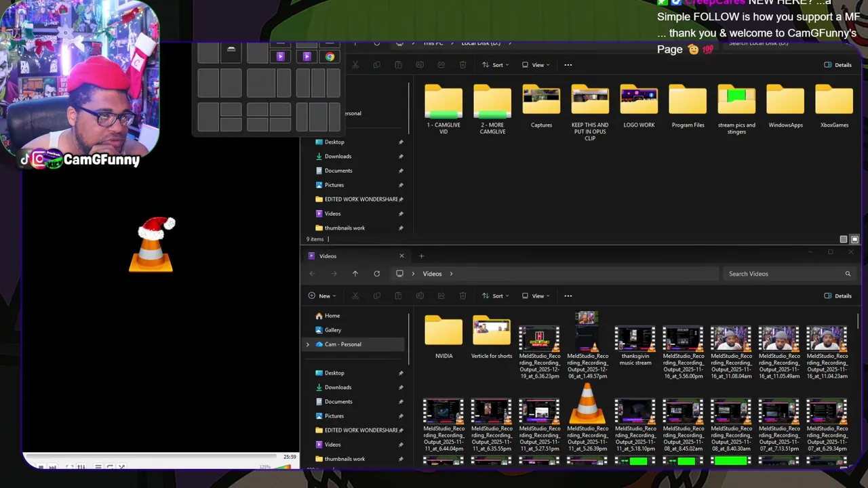Select thanksgivin music stream video
Screen dimensions: 868x488
635,346
